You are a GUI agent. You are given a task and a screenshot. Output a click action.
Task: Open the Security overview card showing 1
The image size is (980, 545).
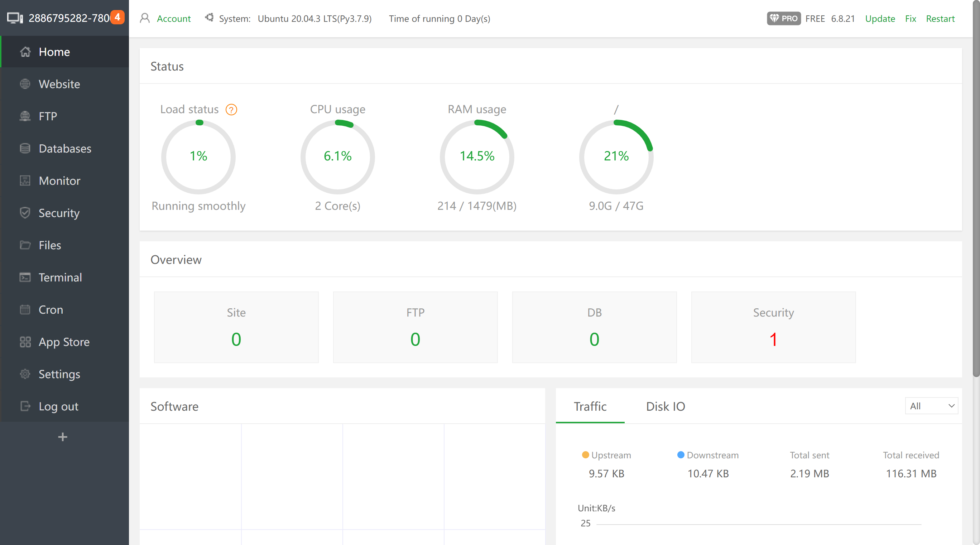773,327
